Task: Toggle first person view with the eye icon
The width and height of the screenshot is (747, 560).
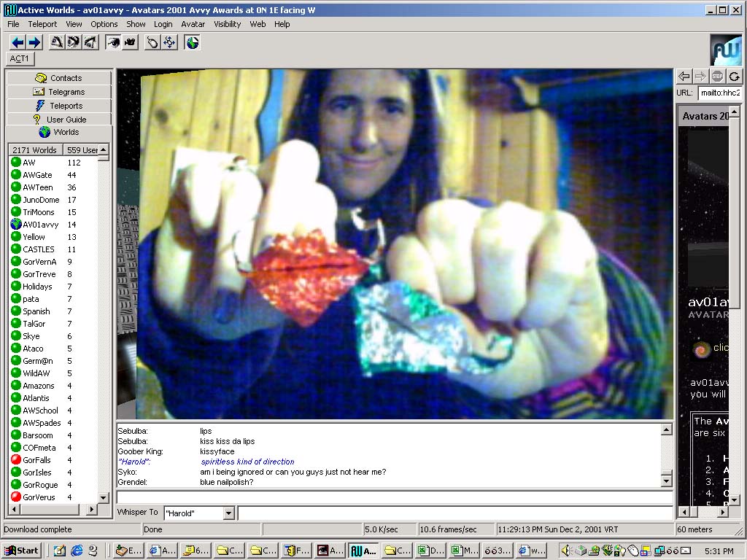Action: 113,42
